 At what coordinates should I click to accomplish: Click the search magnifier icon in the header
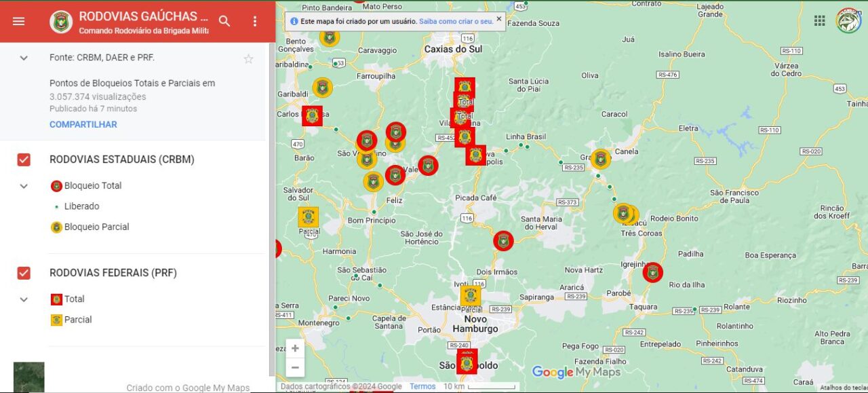pyautogui.click(x=224, y=21)
